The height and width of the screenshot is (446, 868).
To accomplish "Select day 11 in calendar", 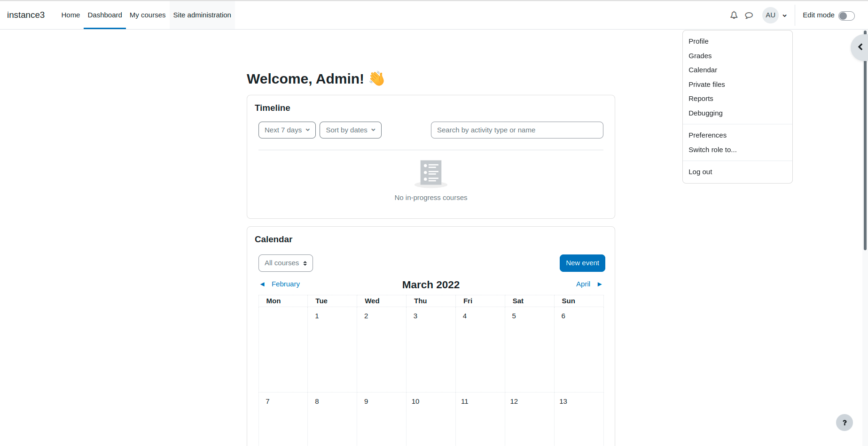I will (465, 401).
